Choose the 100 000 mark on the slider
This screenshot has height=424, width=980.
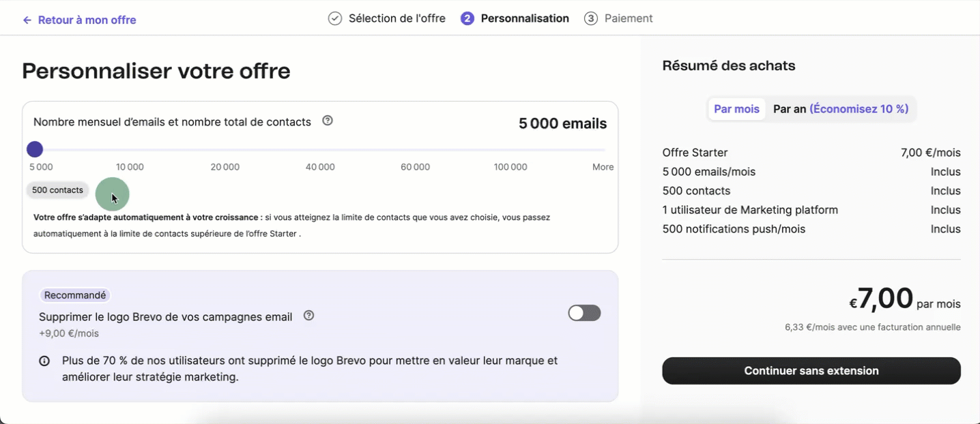pyautogui.click(x=510, y=167)
